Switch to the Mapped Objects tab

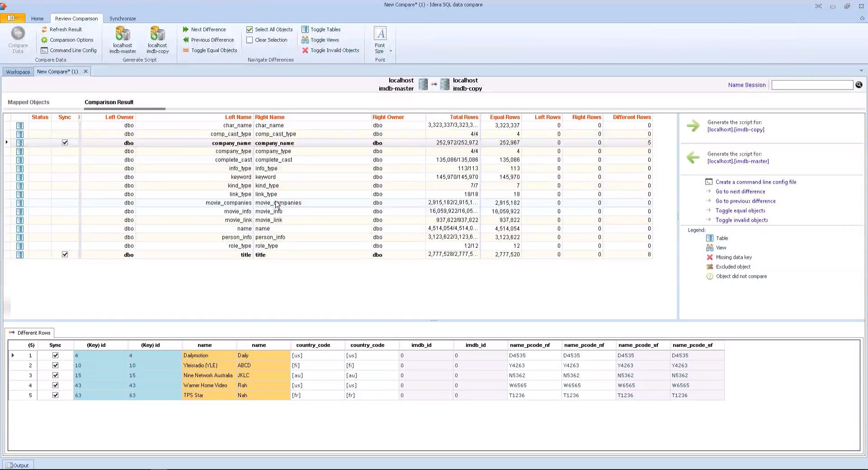pyautogui.click(x=28, y=102)
